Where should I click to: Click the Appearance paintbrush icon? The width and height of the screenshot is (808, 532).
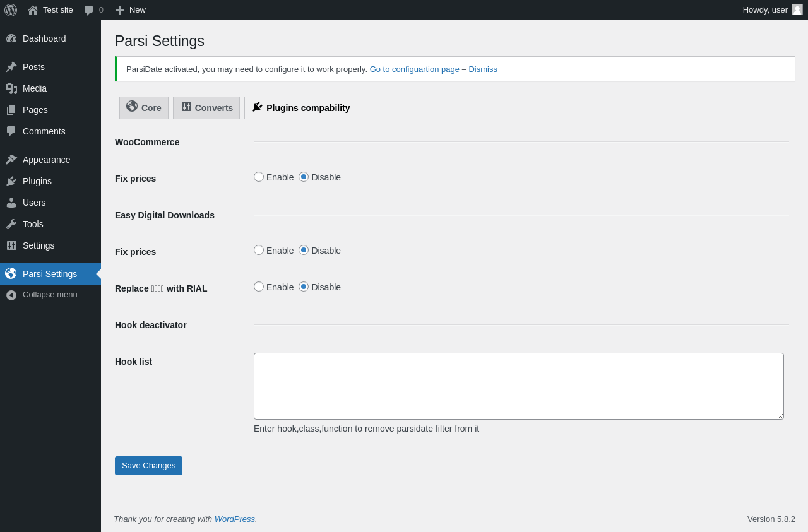tap(11, 160)
